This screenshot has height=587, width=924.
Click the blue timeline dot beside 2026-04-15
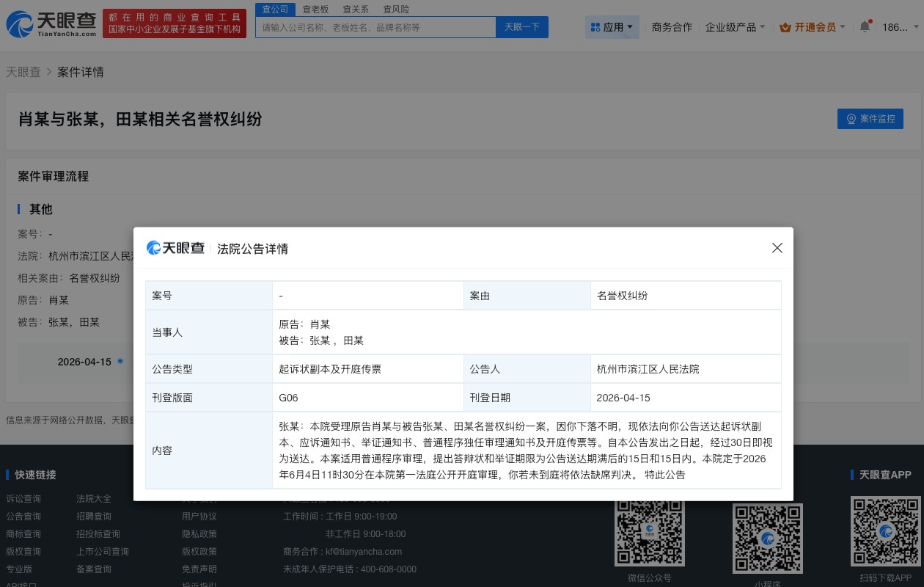point(120,361)
